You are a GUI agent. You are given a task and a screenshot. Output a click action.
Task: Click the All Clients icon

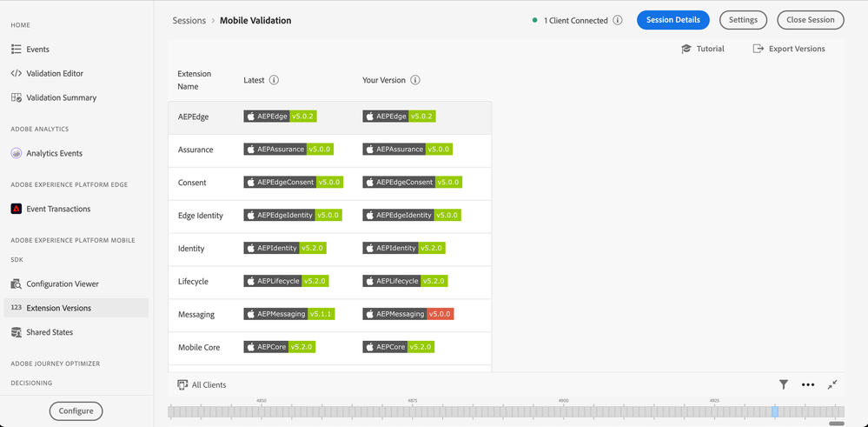click(x=182, y=384)
